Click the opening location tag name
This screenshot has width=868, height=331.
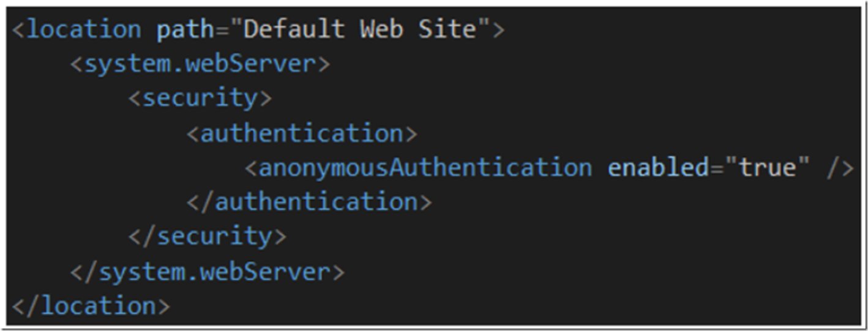84,30
